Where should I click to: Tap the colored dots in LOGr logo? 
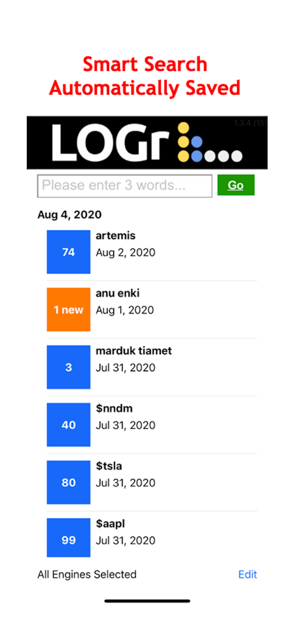point(210,142)
